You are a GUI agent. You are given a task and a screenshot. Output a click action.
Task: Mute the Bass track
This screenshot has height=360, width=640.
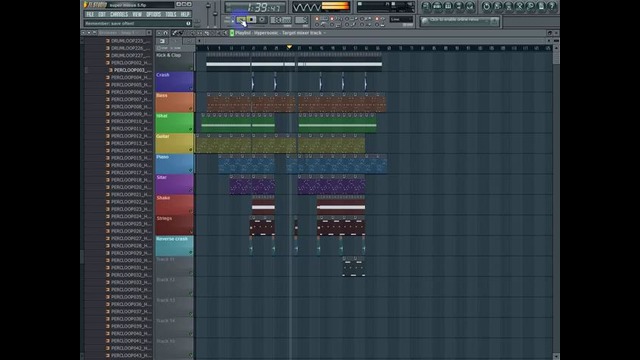191,109
